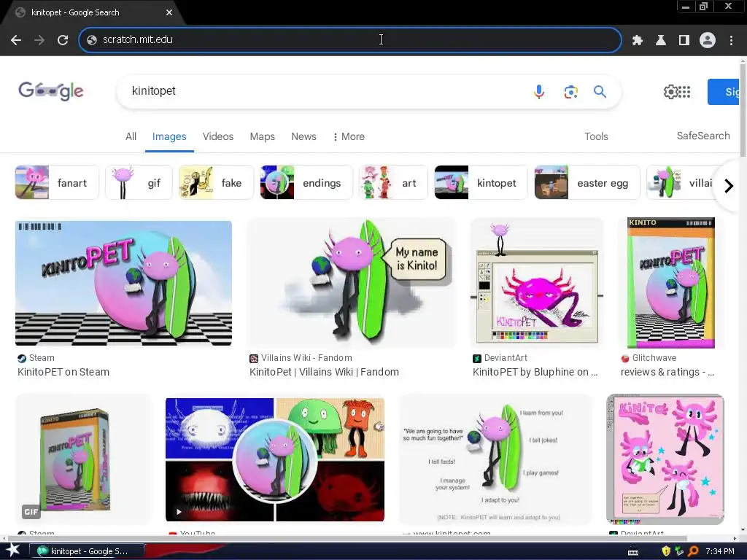
Task: Select the kinitopet Google Search taskbar item
Action: tap(88, 551)
